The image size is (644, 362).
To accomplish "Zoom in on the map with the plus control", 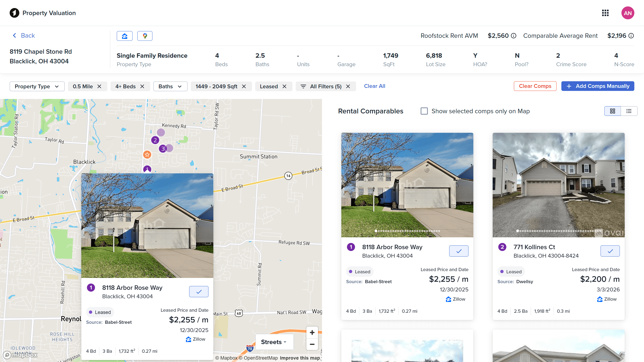I will coord(312,332).
